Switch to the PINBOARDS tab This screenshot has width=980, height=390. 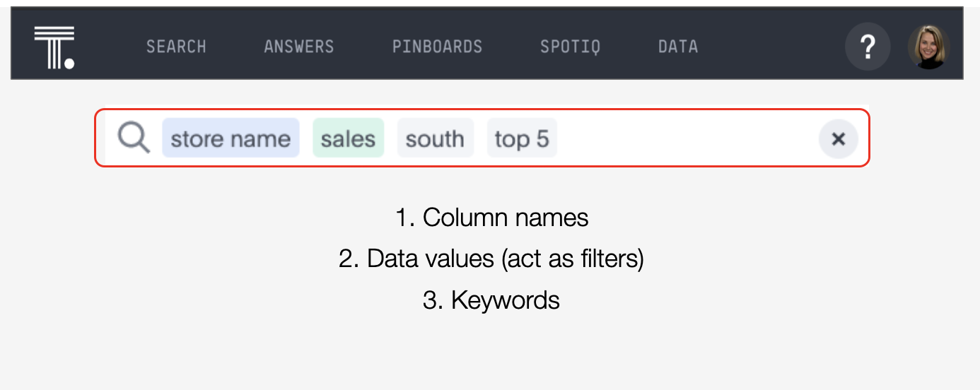(x=437, y=47)
